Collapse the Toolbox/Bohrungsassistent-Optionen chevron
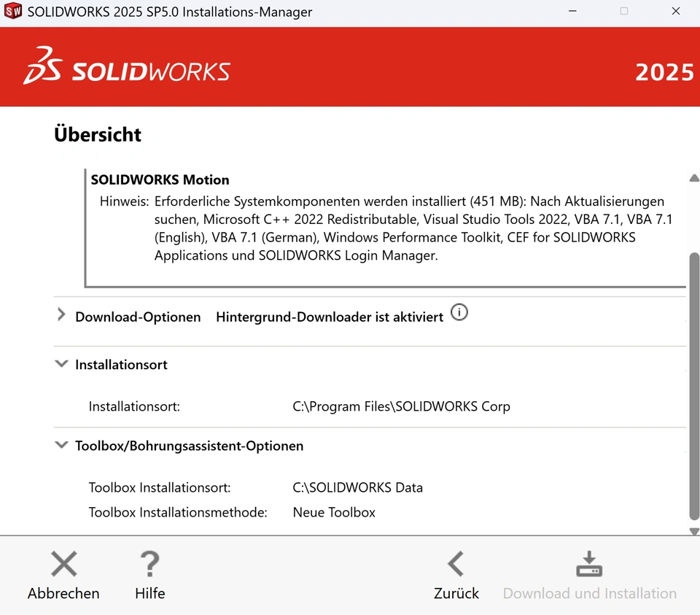The height and width of the screenshot is (615, 700). coord(61,445)
